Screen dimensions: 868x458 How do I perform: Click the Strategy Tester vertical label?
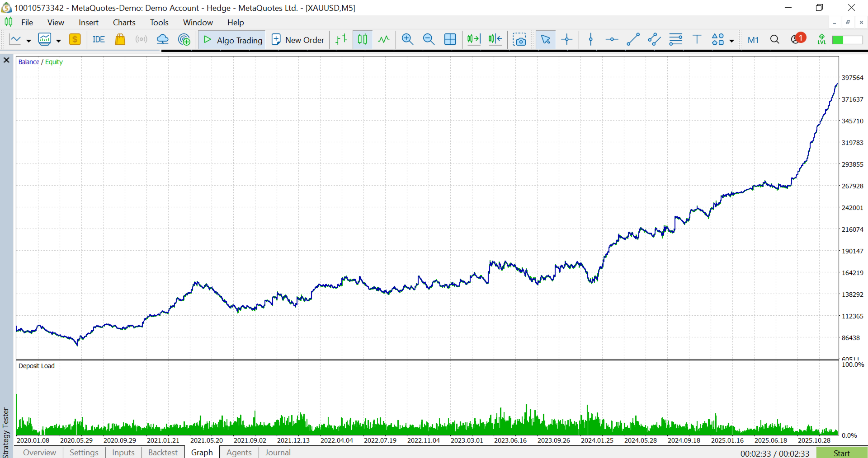[x=6, y=432]
